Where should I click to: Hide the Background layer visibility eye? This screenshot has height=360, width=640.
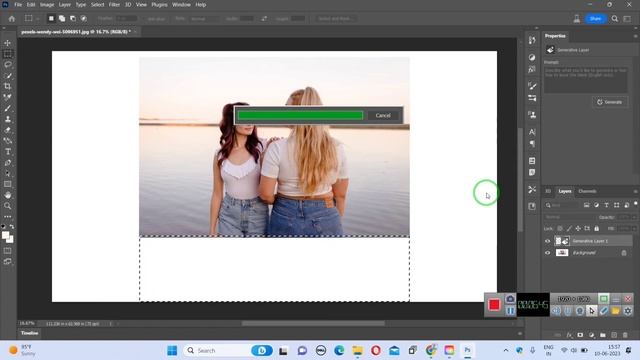pos(547,253)
